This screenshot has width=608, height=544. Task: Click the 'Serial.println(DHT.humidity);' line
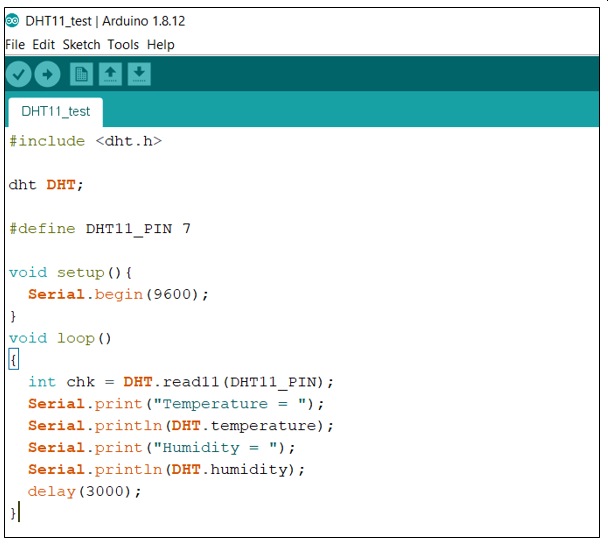pos(166,470)
